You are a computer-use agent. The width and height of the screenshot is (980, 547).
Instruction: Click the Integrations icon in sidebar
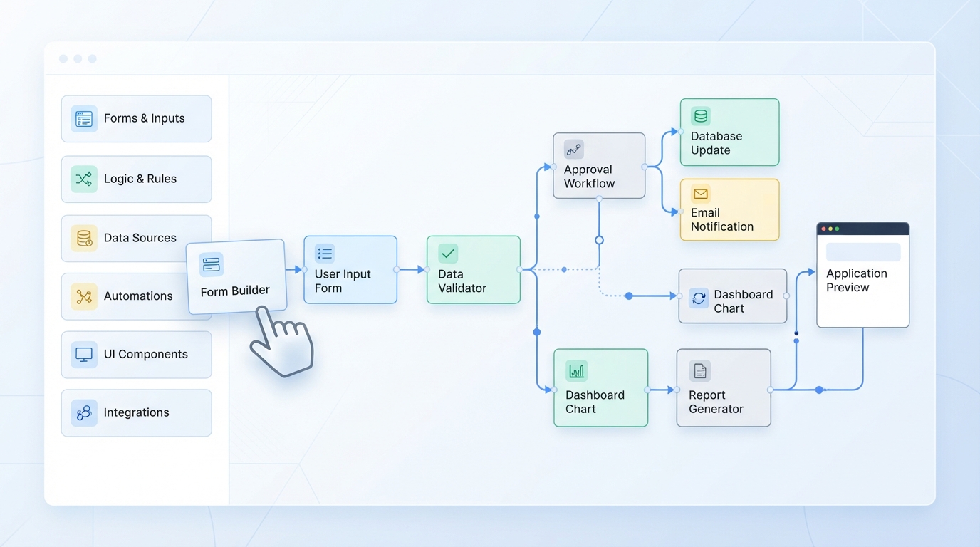[x=84, y=412]
